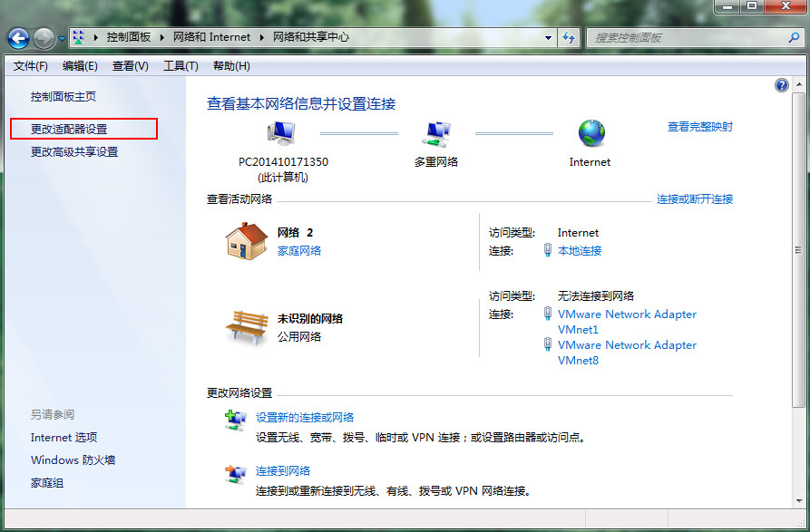
Task: Expand the dropdown arrow after 控制面板 breadcrumb
Action: (x=163, y=38)
